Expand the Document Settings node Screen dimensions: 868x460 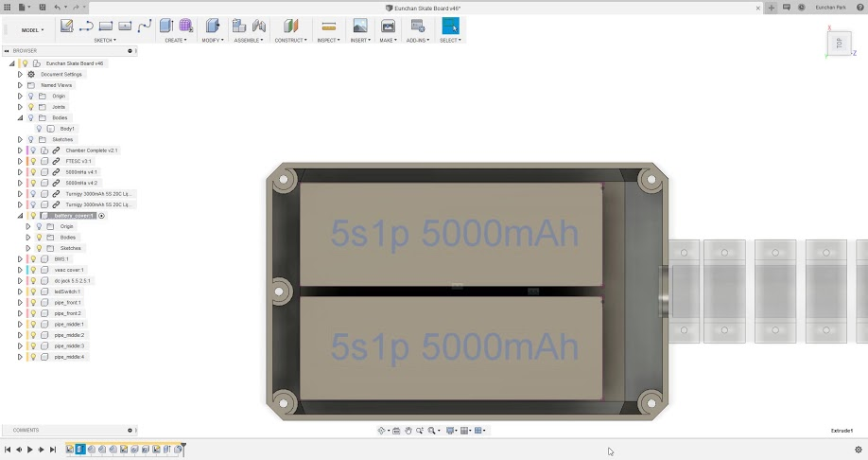coord(20,74)
